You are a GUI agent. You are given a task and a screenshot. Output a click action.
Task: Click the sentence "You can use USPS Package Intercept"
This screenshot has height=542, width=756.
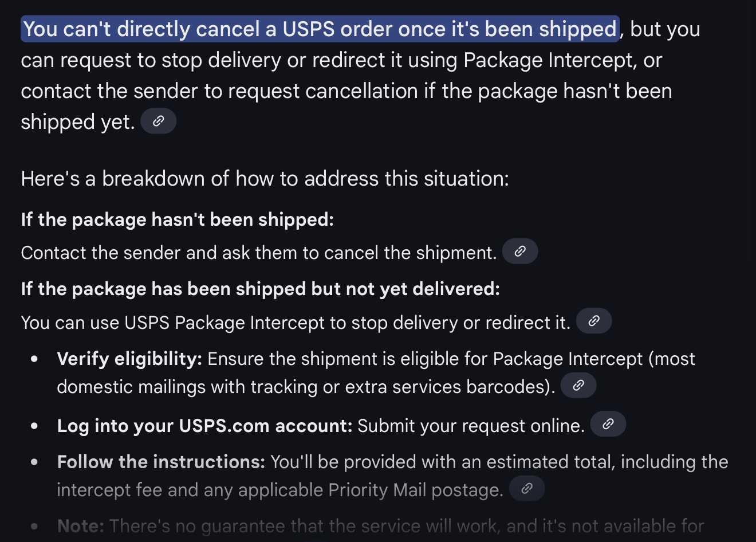click(296, 323)
